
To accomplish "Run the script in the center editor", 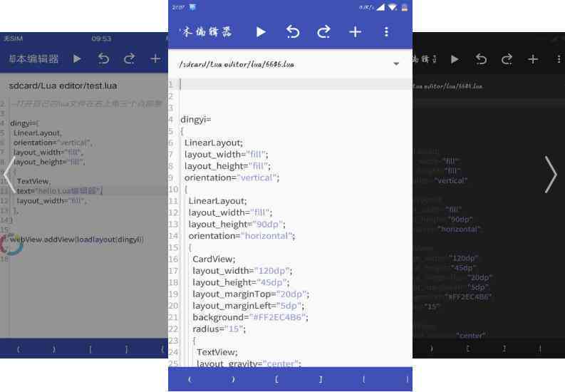I will 261,32.
